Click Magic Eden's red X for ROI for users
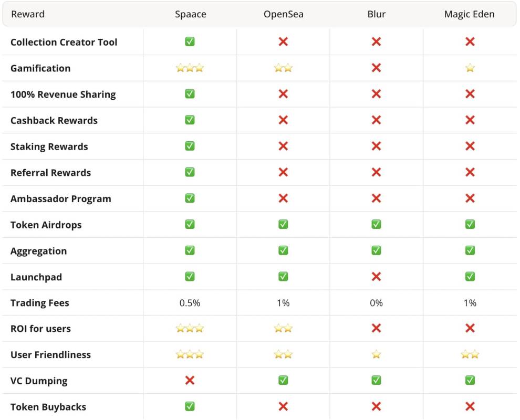The width and height of the screenshot is (520, 420). click(470, 329)
